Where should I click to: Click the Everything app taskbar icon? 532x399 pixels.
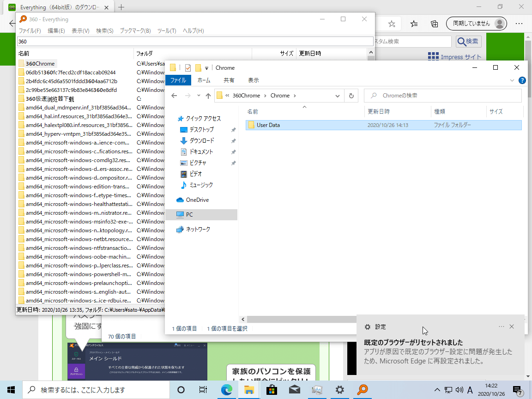tap(363, 390)
